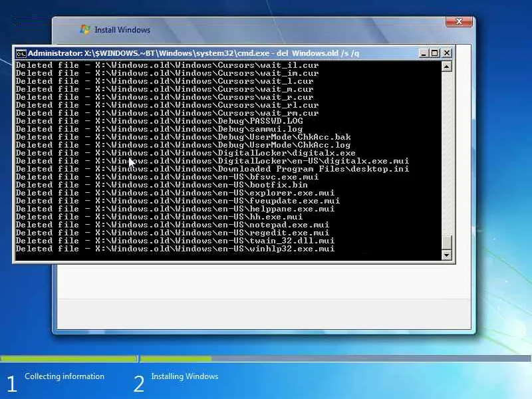Click the line ending UserMode\ChkAcc.bak
The height and width of the screenshot is (399, 532).
coord(184,137)
